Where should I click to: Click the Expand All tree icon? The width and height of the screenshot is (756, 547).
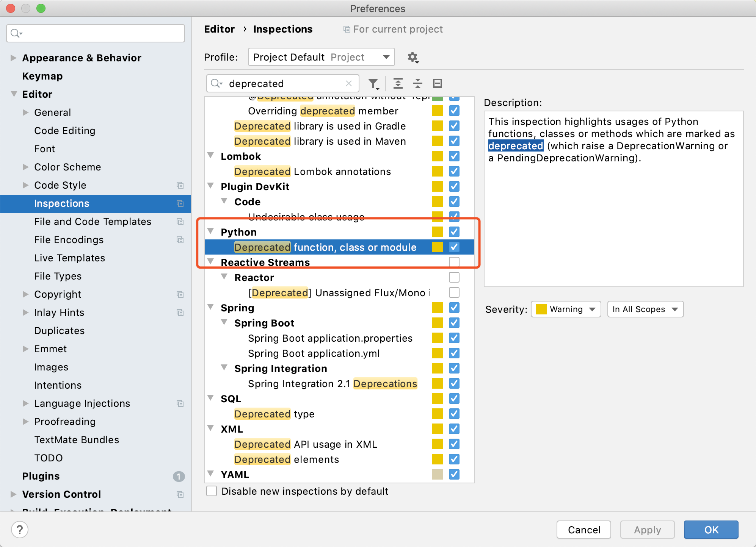[398, 83]
